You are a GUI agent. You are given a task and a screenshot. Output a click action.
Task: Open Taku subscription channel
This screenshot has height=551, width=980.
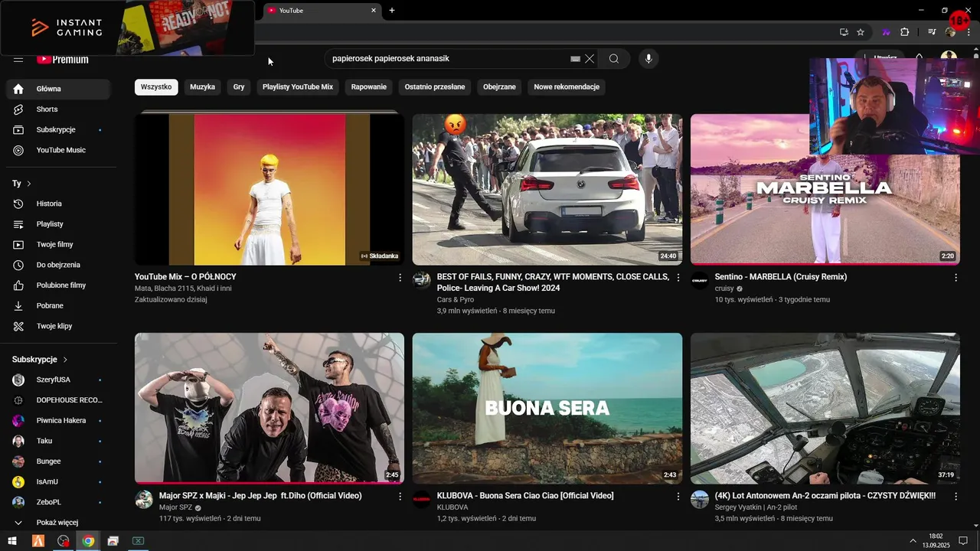pos(58,442)
